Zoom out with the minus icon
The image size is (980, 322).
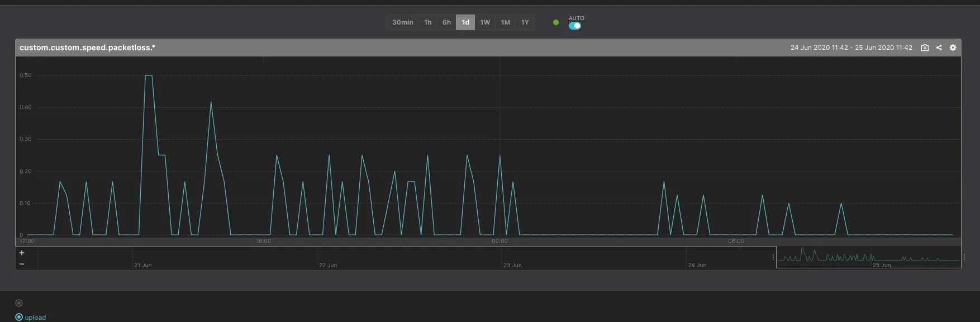(22, 264)
